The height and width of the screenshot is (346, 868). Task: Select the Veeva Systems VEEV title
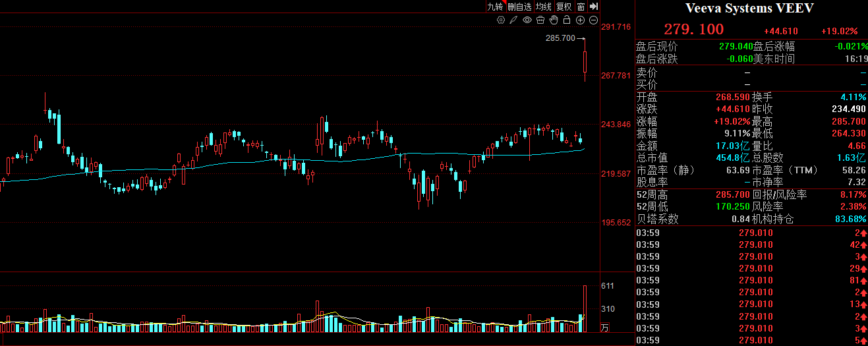click(x=750, y=9)
